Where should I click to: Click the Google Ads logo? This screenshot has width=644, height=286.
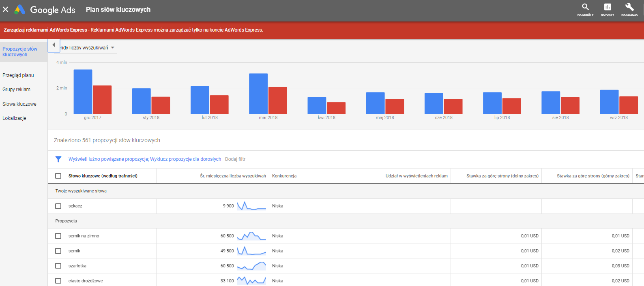[x=45, y=10]
